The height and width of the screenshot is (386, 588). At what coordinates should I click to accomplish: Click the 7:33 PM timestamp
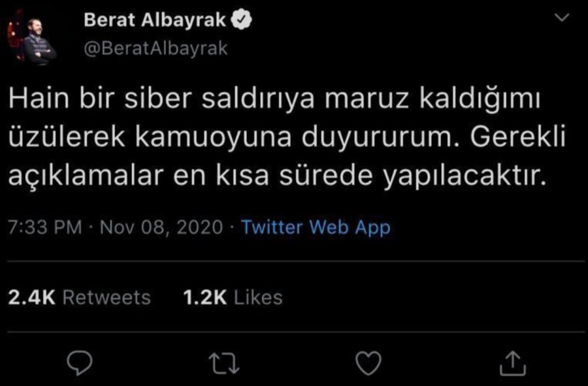[45, 227]
